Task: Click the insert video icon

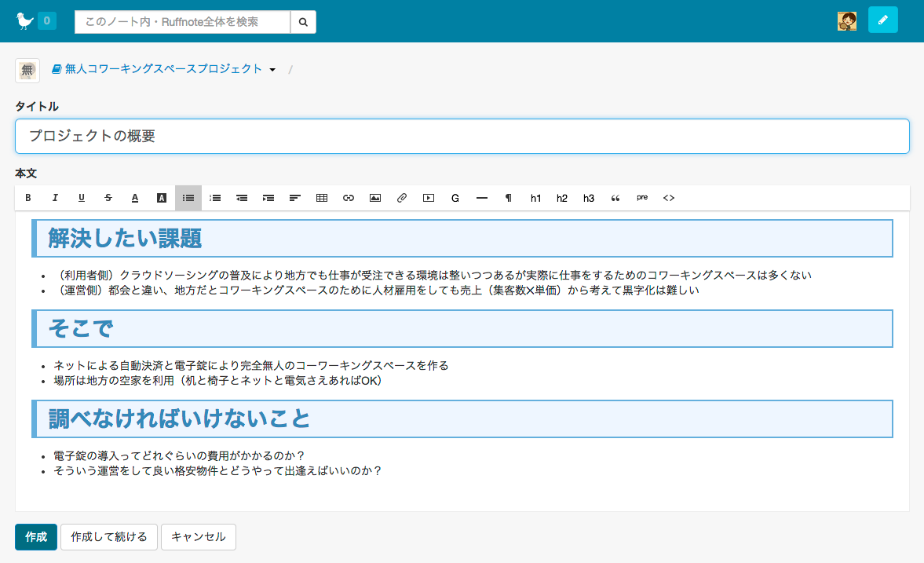Action: [x=429, y=198]
